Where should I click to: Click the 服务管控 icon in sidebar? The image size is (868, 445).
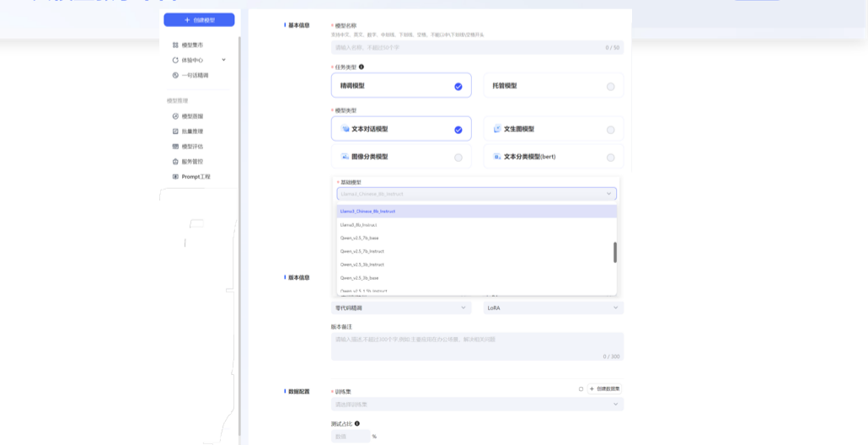click(175, 162)
